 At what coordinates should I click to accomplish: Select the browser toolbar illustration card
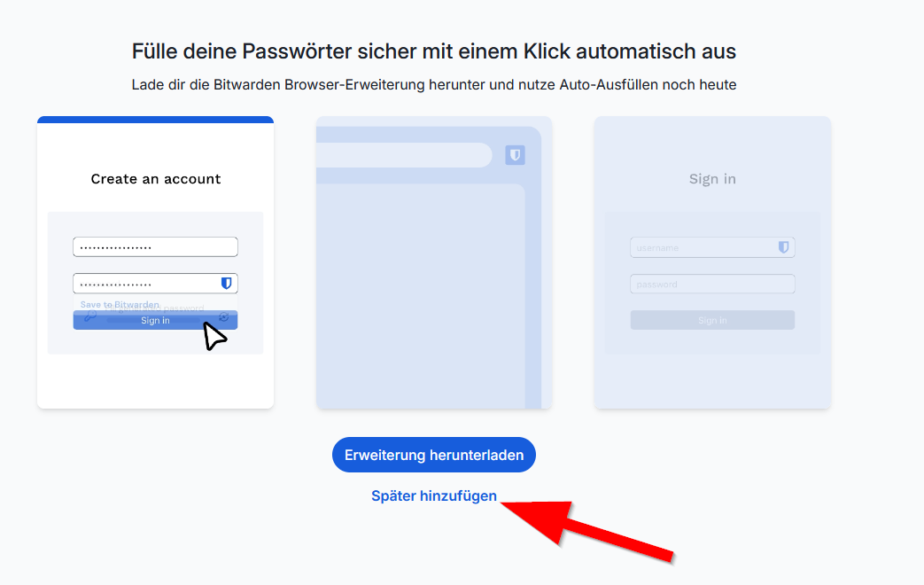point(434,262)
